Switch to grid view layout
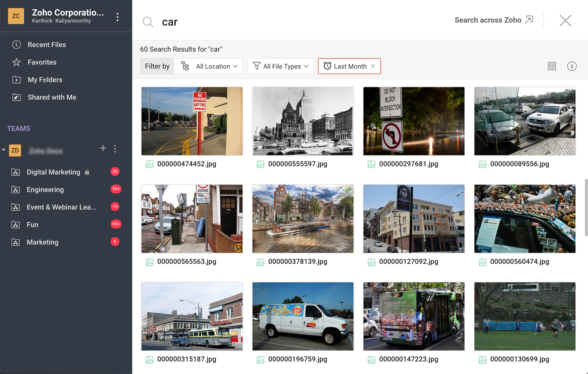Screen dimensions: 588x374 click(x=552, y=66)
